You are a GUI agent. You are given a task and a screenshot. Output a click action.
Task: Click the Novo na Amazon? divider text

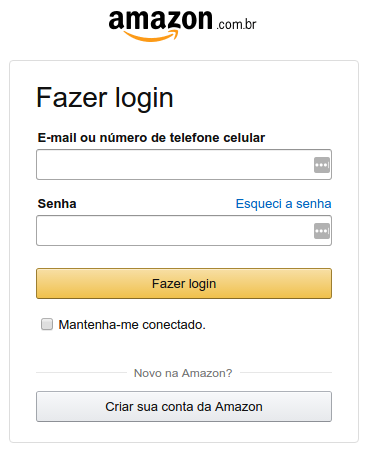[183, 373]
